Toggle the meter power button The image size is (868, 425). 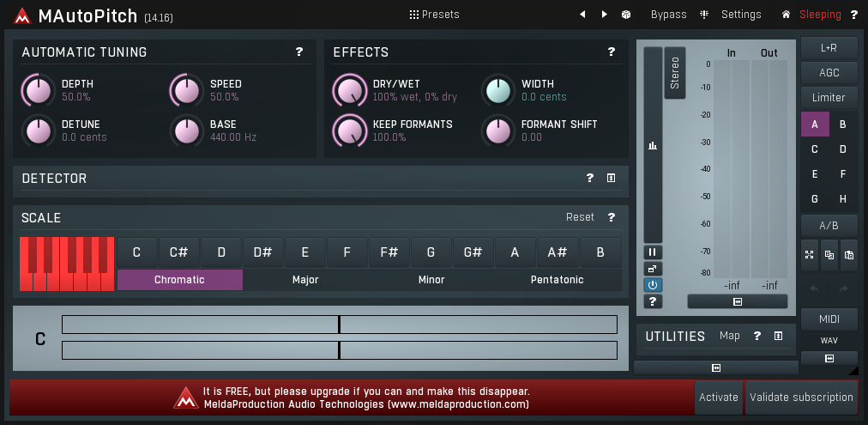(653, 285)
